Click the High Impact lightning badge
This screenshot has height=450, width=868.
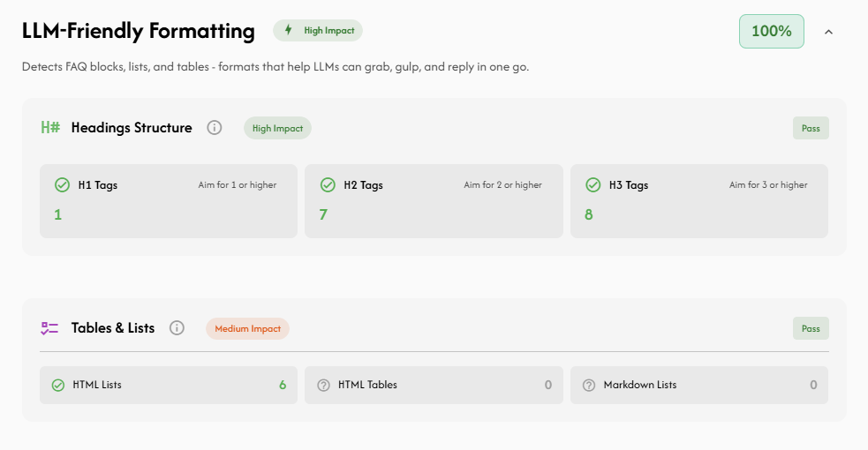tap(318, 31)
